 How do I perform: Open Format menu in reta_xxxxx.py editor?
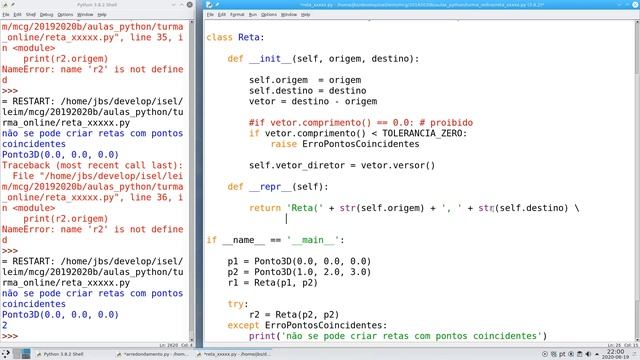pyautogui.click(x=237, y=15)
